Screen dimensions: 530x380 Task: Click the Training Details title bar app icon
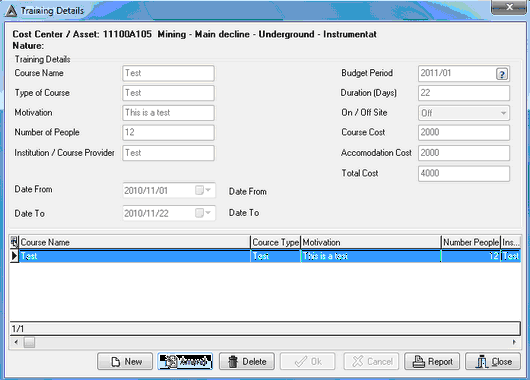click(11, 11)
